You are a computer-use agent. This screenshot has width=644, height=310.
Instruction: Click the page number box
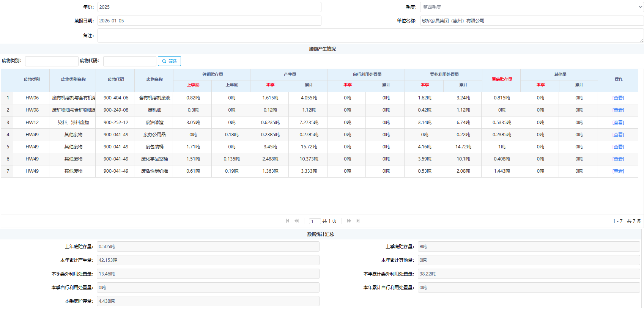[x=315, y=221]
